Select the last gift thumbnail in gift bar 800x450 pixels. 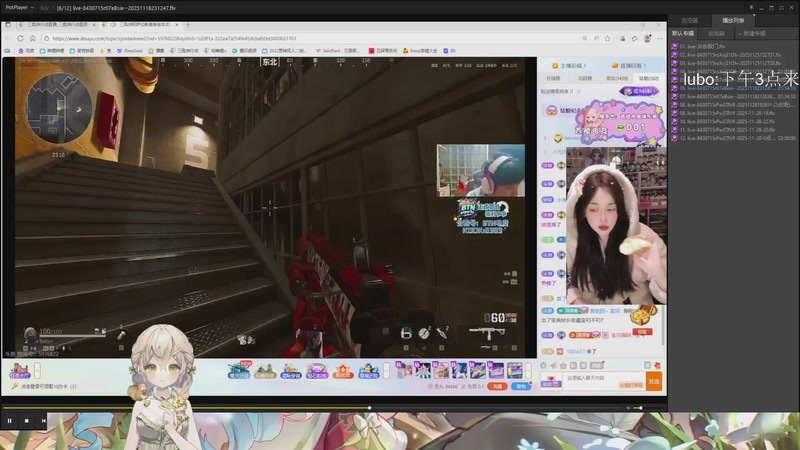pyautogui.click(x=514, y=370)
